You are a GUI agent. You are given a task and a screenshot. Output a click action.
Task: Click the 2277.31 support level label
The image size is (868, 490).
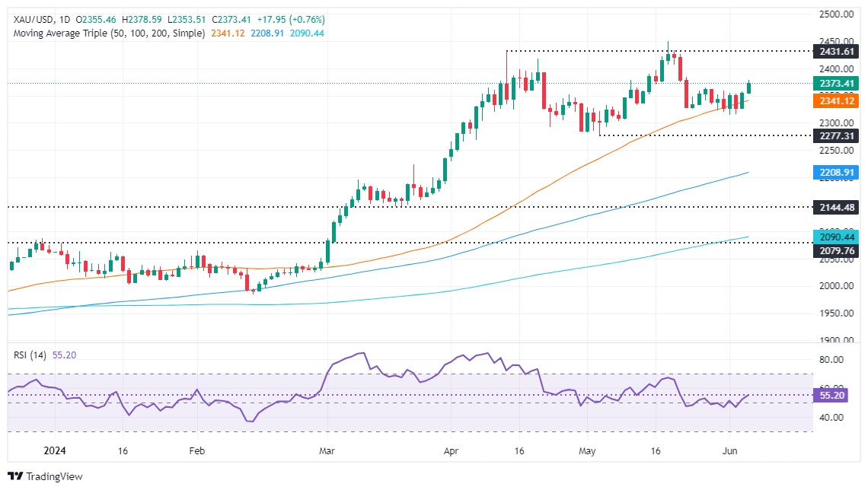tap(836, 135)
